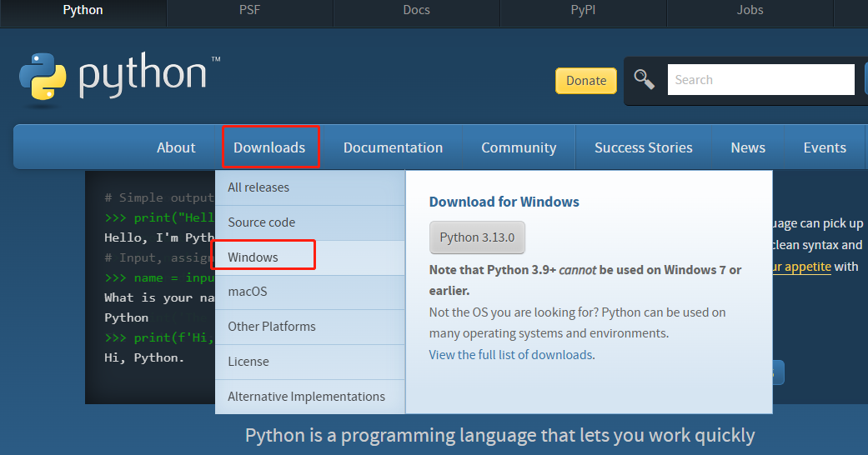Click the 'Hi, Python.' code output line

point(144,357)
